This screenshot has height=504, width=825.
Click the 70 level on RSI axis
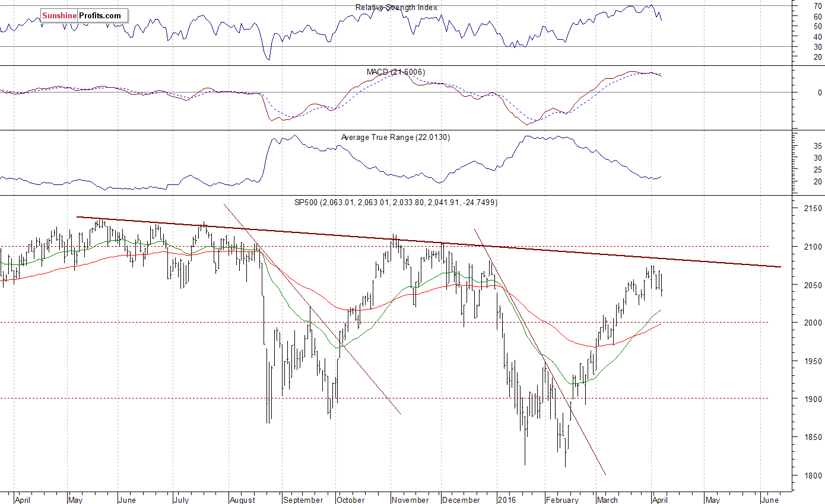point(818,6)
